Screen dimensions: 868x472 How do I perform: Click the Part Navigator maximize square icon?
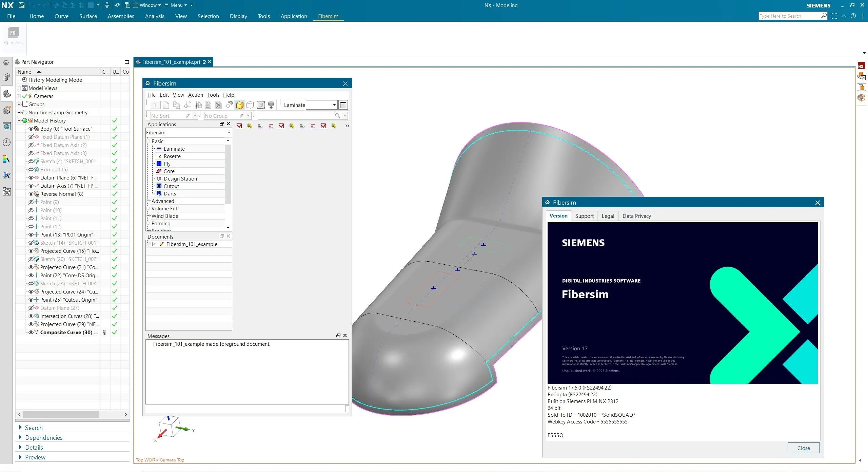pos(127,62)
